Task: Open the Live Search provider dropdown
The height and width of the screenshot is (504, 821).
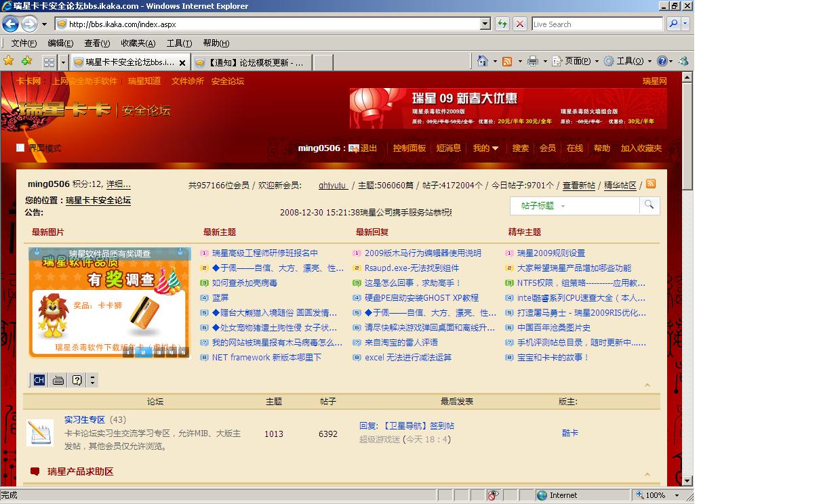Action: click(x=685, y=24)
